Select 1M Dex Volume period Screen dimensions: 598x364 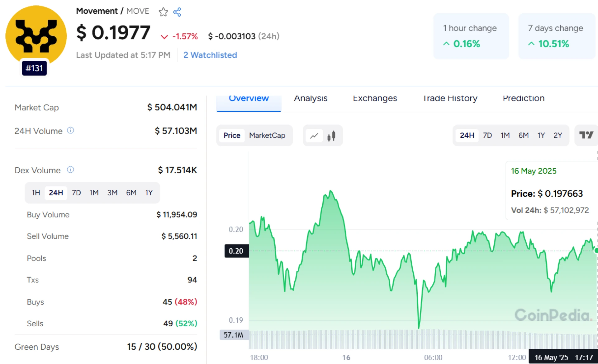[x=94, y=193]
